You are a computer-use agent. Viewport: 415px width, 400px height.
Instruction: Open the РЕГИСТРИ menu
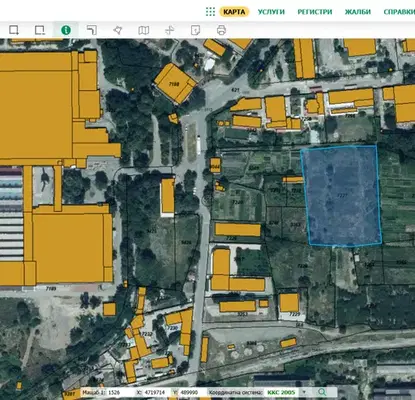315,12
